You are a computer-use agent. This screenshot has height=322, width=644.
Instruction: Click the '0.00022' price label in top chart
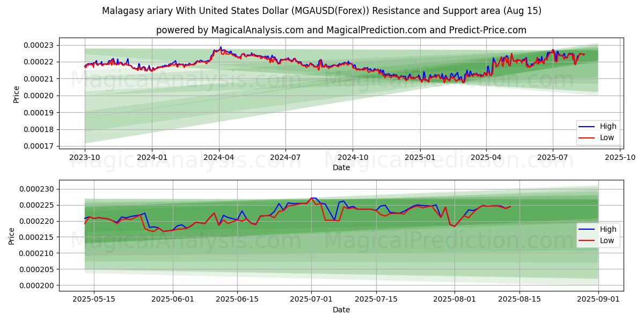(39, 62)
